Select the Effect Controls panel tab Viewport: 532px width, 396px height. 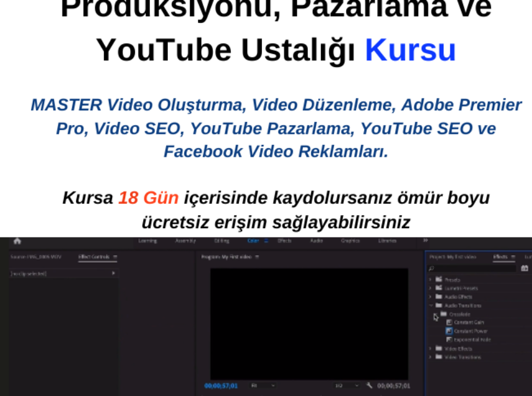point(94,257)
